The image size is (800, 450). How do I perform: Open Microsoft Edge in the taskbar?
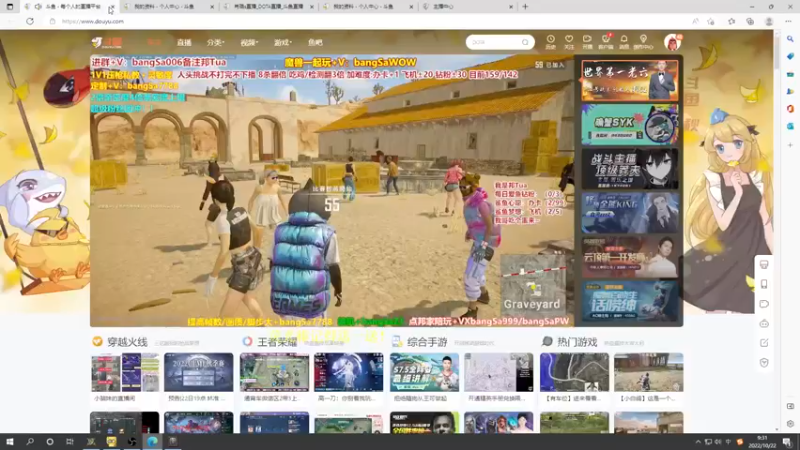click(x=152, y=441)
